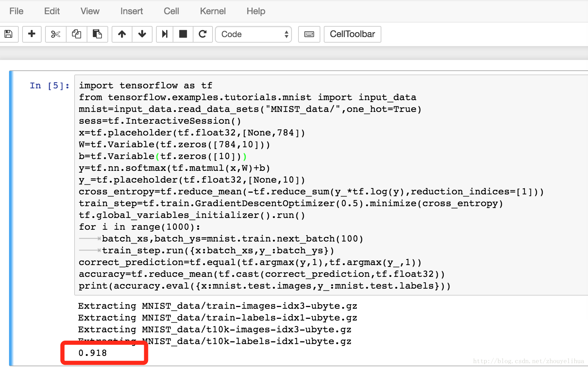Interrupt the kernel with stop icon

tap(183, 34)
